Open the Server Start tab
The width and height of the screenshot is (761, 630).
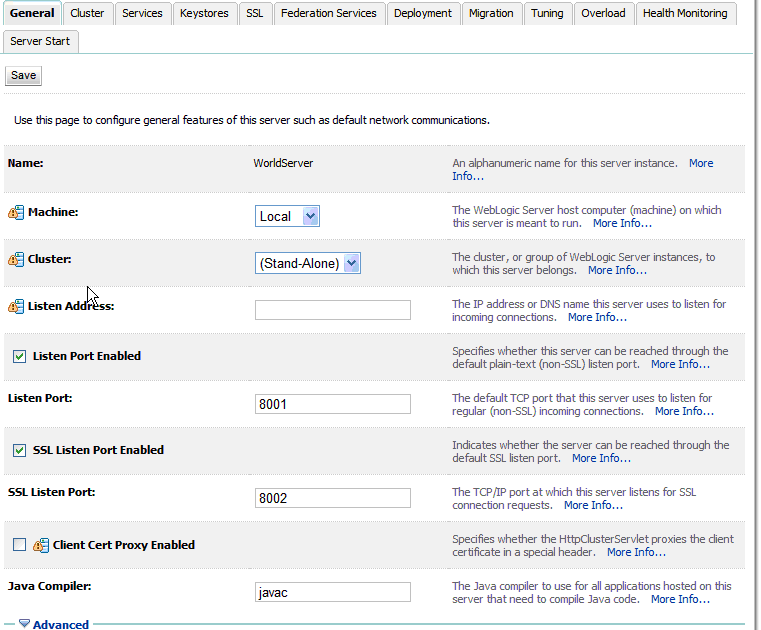(x=40, y=41)
